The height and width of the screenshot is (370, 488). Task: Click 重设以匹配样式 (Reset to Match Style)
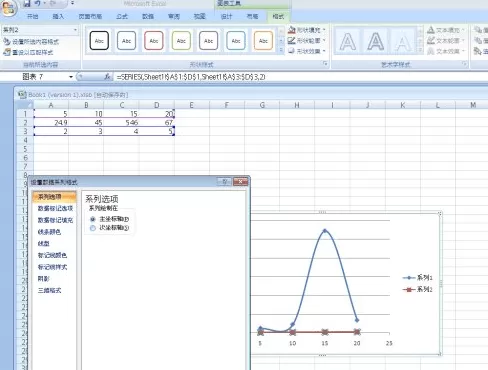click(x=28, y=52)
